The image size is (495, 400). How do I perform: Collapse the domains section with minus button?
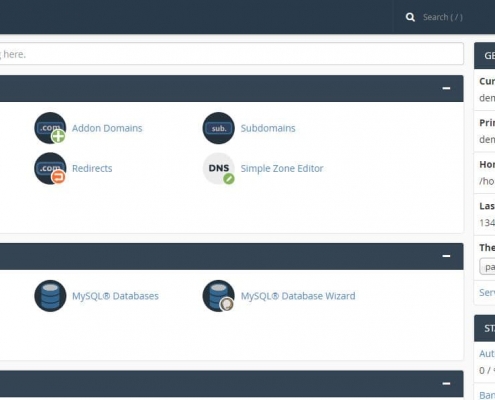pyautogui.click(x=446, y=88)
